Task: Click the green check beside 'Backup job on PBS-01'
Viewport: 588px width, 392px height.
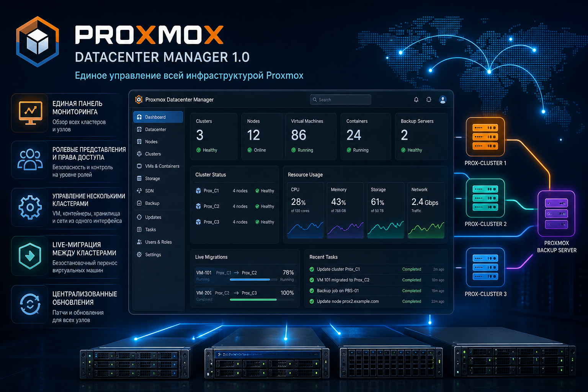Action: click(312, 291)
